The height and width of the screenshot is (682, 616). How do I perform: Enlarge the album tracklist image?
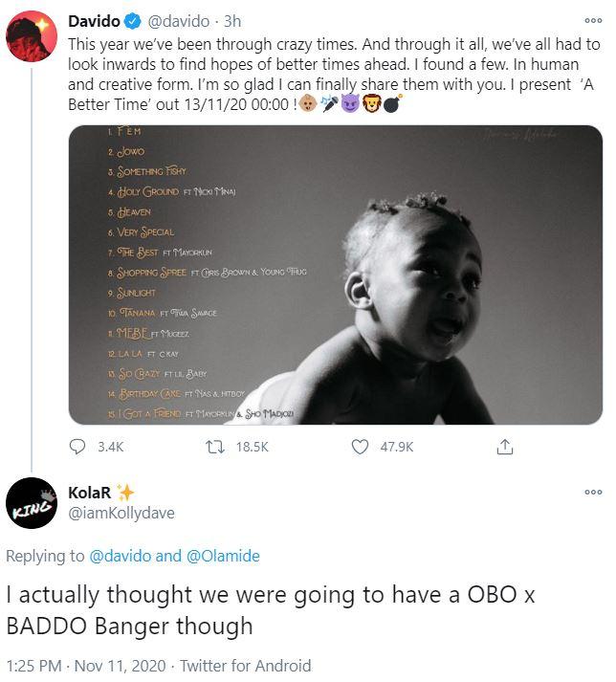(x=335, y=275)
